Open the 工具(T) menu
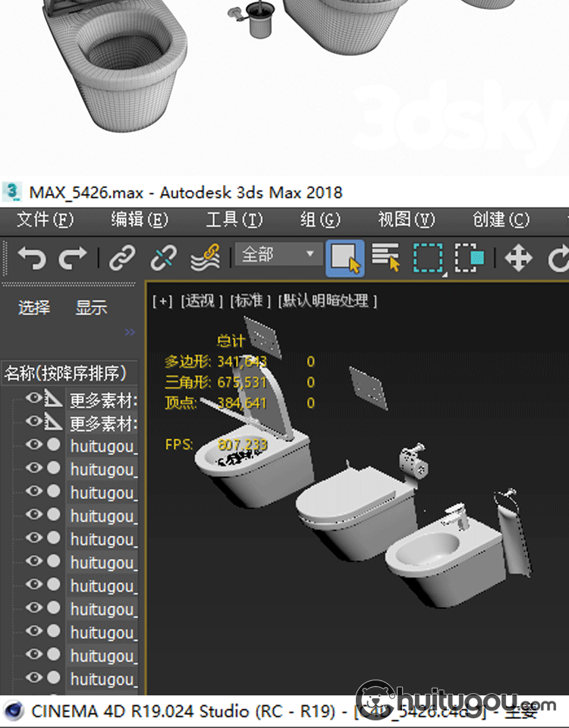Image resolution: width=569 pixels, height=728 pixels. point(234,220)
